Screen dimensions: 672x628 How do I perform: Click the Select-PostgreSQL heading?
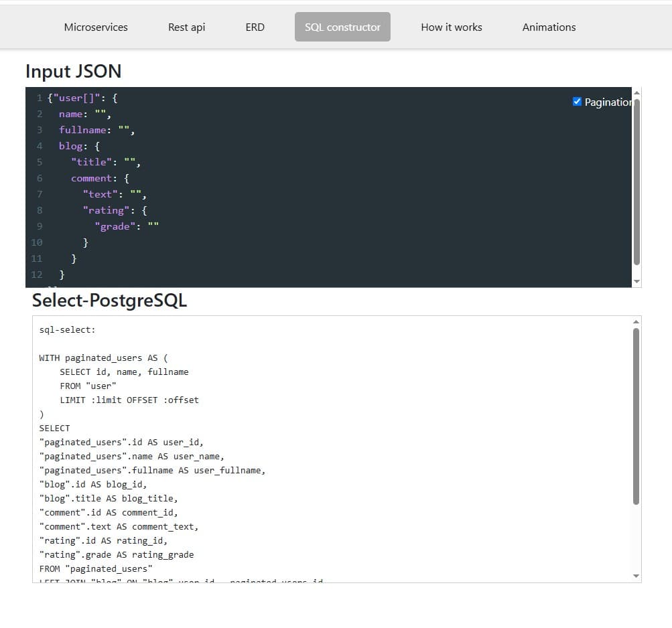pos(109,301)
